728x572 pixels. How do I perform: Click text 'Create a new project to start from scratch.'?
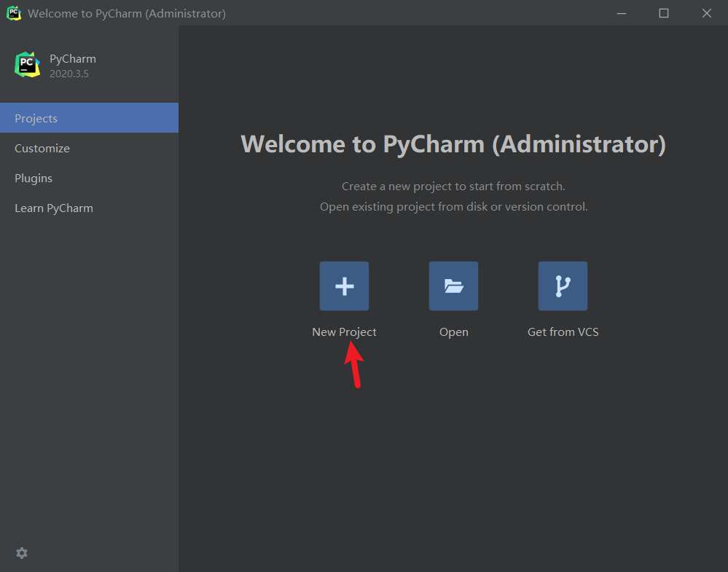(x=453, y=187)
